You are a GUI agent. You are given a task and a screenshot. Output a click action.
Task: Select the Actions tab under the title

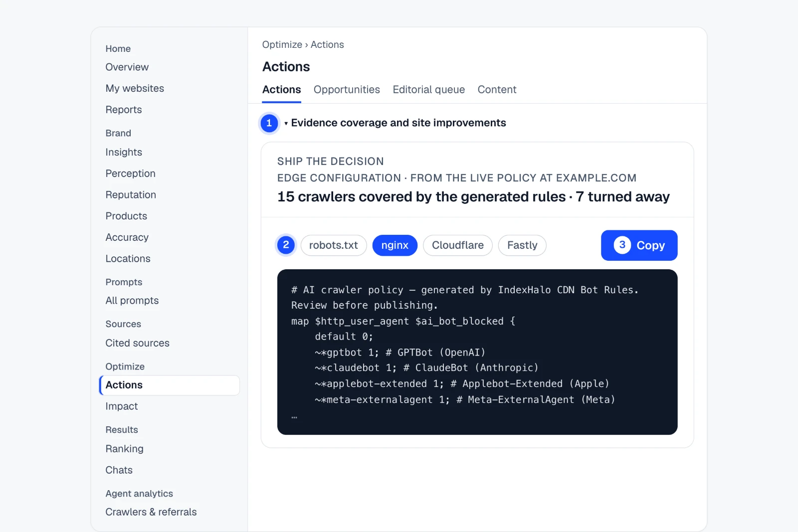[x=281, y=90]
